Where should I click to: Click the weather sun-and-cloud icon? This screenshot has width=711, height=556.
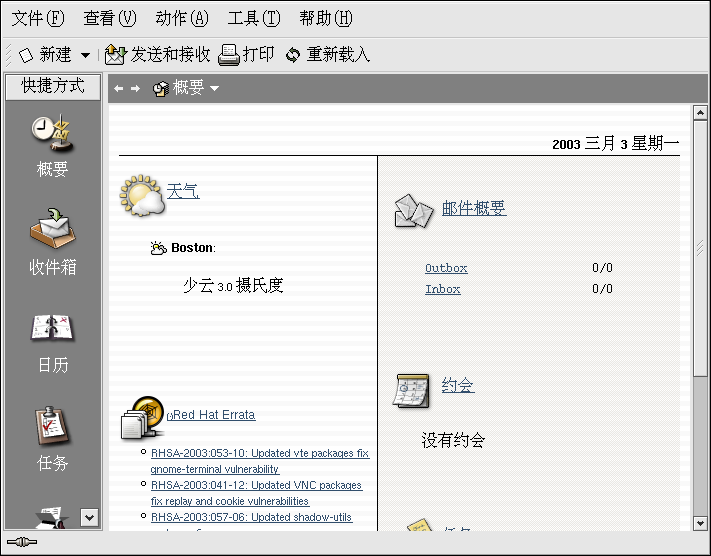tap(141, 195)
